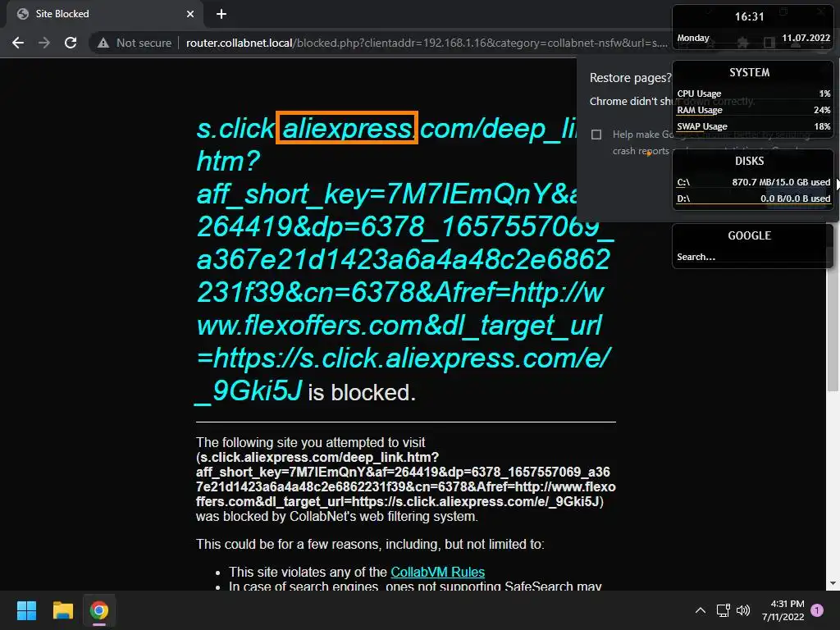Image resolution: width=840 pixels, height=630 pixels.
Task: Click the 11.07.2022 date in widget
Action: [x=806, y=38]
